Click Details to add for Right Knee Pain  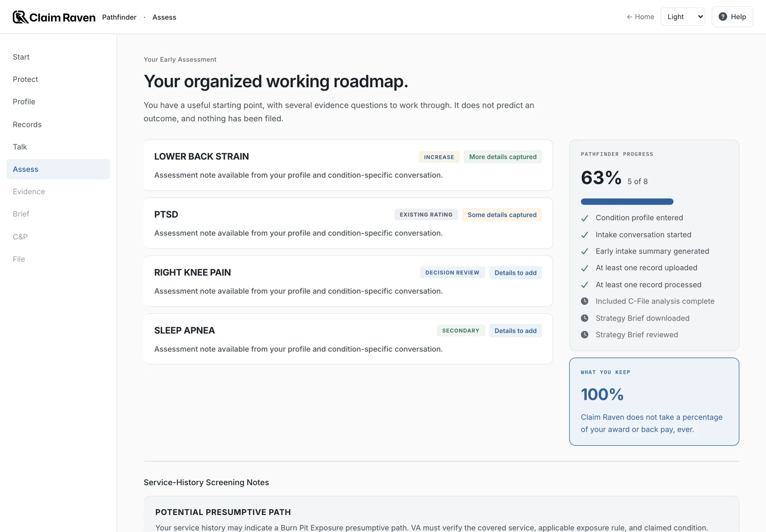[x=515, y=273]
